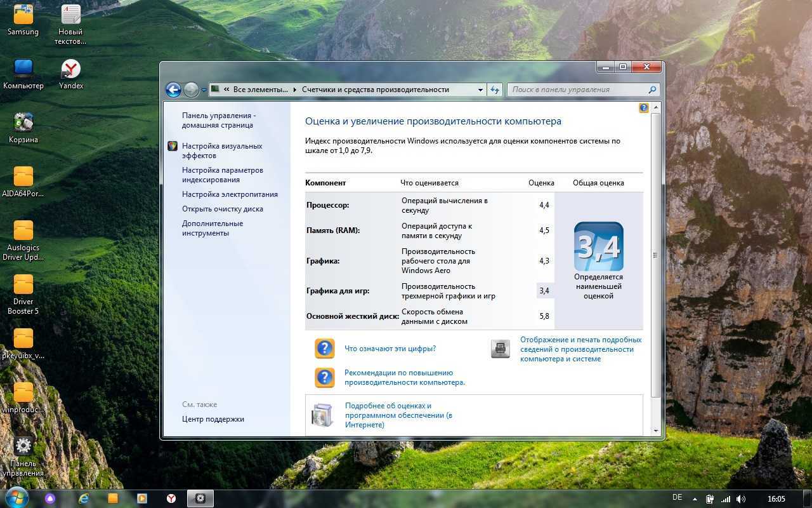Screen dimensions: 812x508
Task: Open Подробнее об оценках link
Action: click(398, 415)
